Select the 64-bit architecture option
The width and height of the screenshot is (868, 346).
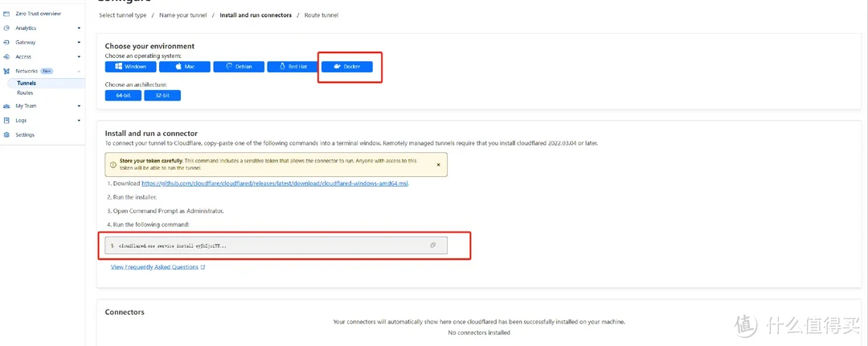tap(123, 96)
